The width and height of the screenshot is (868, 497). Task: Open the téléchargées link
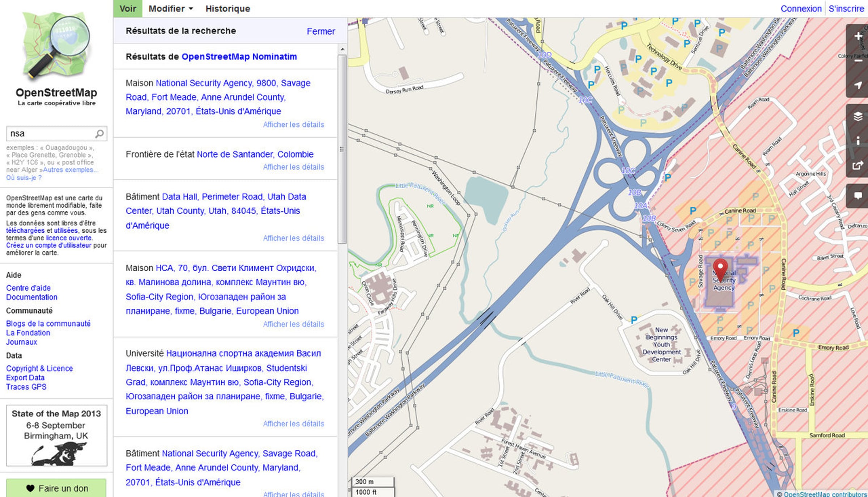coord(25,231)
